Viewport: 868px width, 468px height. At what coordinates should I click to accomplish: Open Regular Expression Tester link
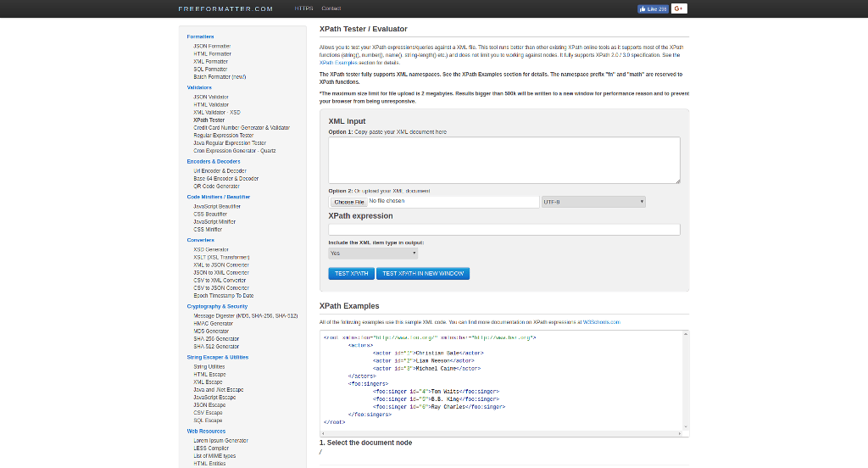coord(224,136)
